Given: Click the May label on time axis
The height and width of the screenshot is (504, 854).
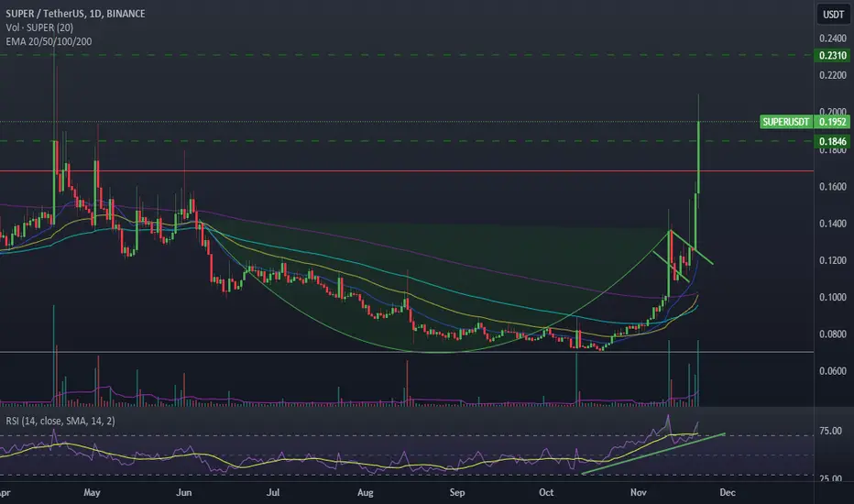Looking at the screenshot, I should coord(92,493).
